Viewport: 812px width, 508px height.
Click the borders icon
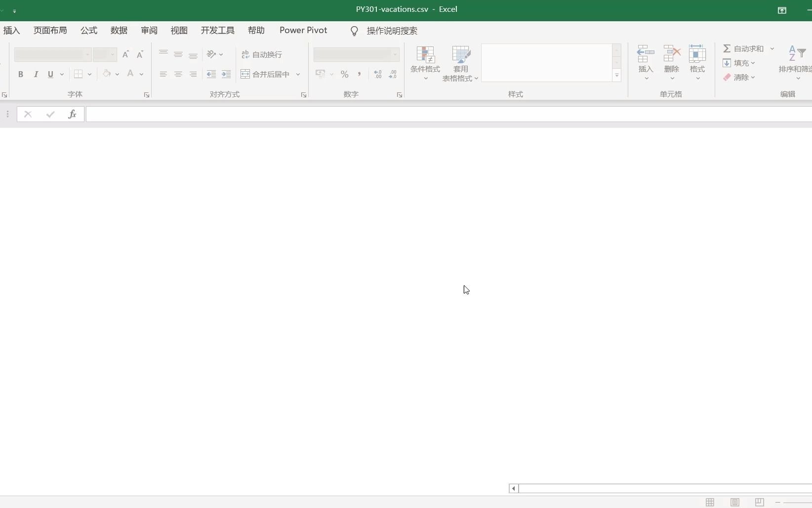[78, 74]
